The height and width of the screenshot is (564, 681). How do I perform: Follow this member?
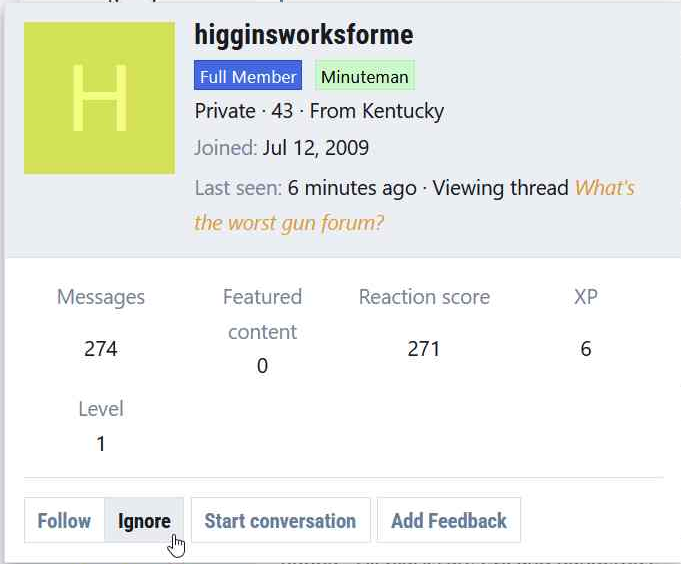click(x=64, y=520)
